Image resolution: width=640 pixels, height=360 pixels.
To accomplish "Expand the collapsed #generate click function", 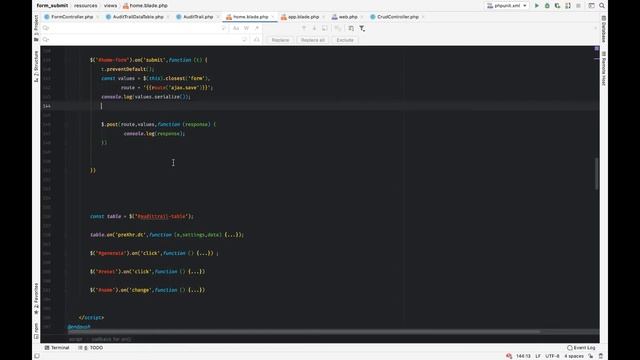I will coord(204,253).
